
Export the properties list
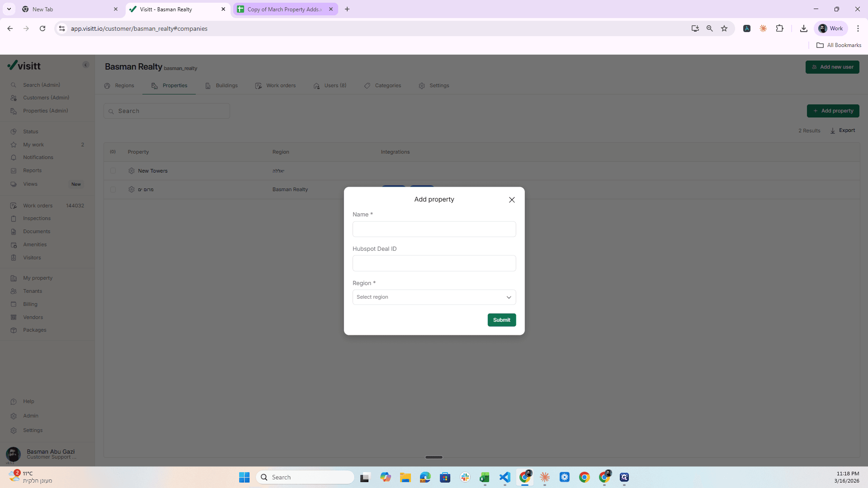pos(843,131)
